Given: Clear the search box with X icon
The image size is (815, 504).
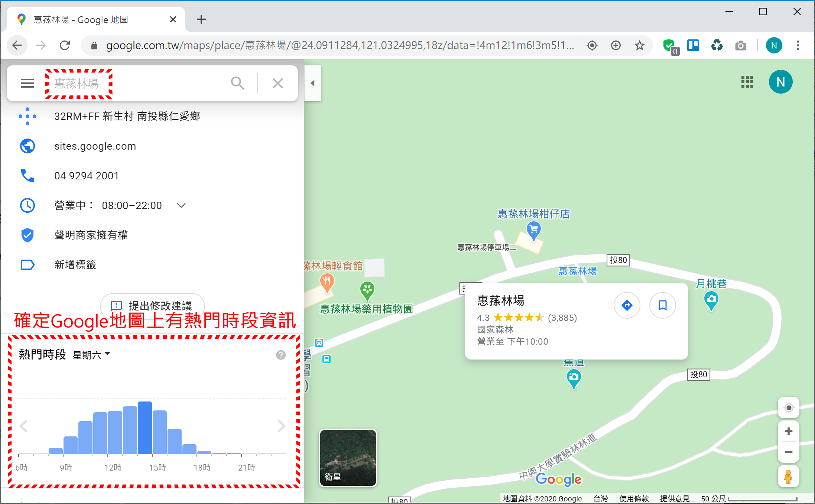Looking at the screenshot, I should (x=278, y=83).
